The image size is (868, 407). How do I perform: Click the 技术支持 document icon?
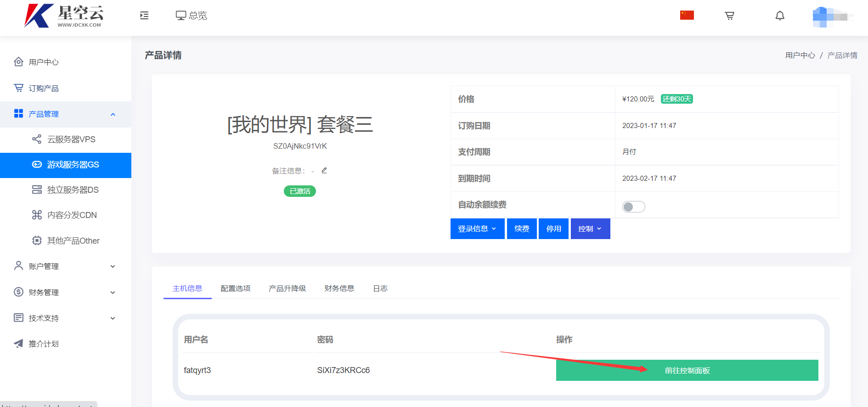18,318
